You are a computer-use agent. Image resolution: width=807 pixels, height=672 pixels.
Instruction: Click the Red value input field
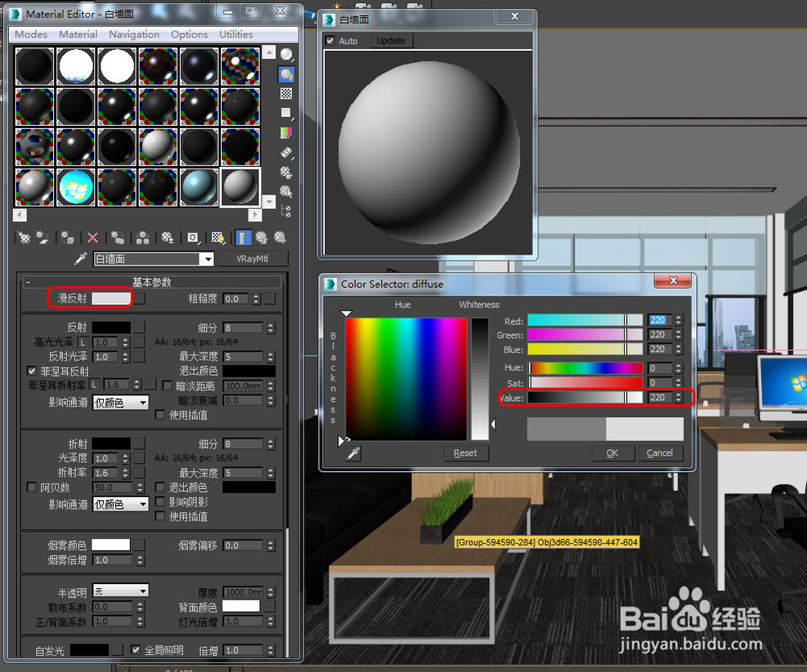click(x=660, y=320)
